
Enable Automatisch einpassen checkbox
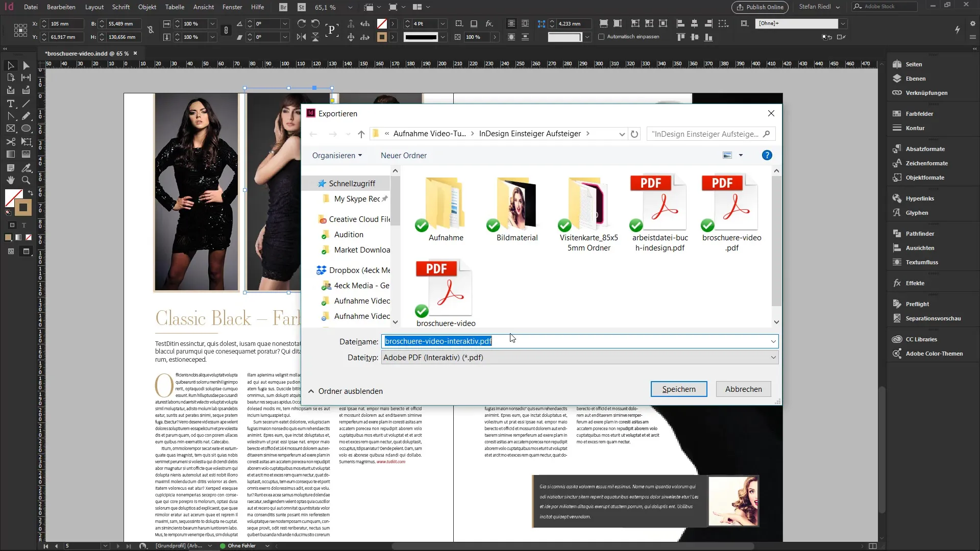(x=601, y=37)
